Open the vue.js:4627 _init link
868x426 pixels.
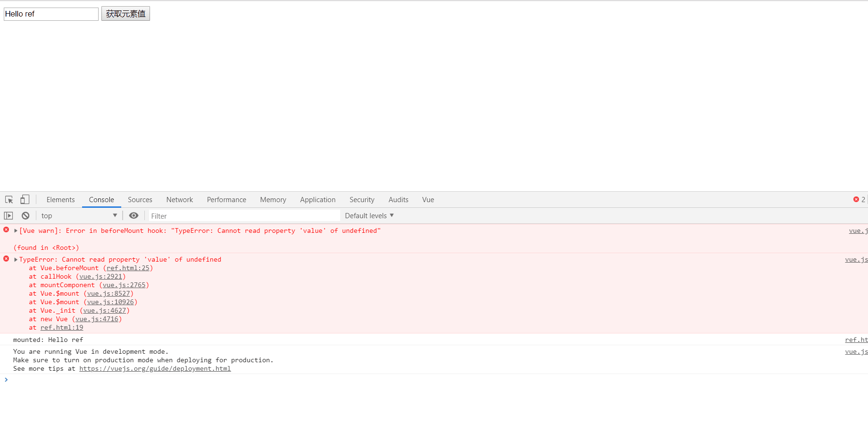click(105, 311)
